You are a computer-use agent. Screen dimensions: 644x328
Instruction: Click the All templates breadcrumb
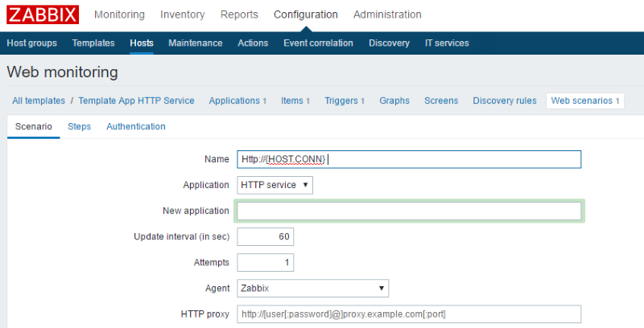pyautogui.click(x=39, y=101)
